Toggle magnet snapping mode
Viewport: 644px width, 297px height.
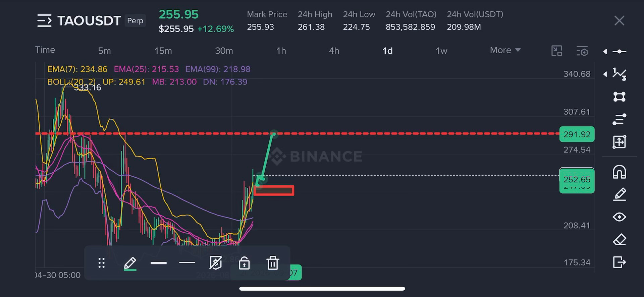pyautogui.click(x=620, y=172)
